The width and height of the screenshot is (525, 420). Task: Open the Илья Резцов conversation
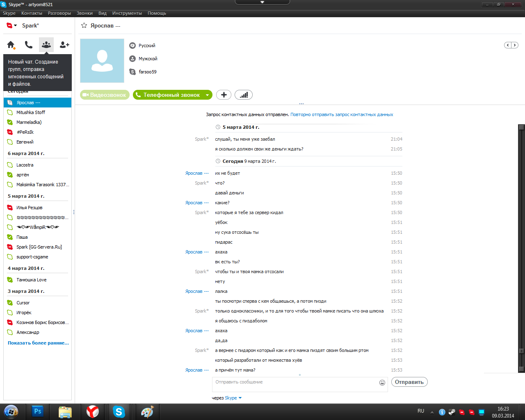tap(37, 208)
